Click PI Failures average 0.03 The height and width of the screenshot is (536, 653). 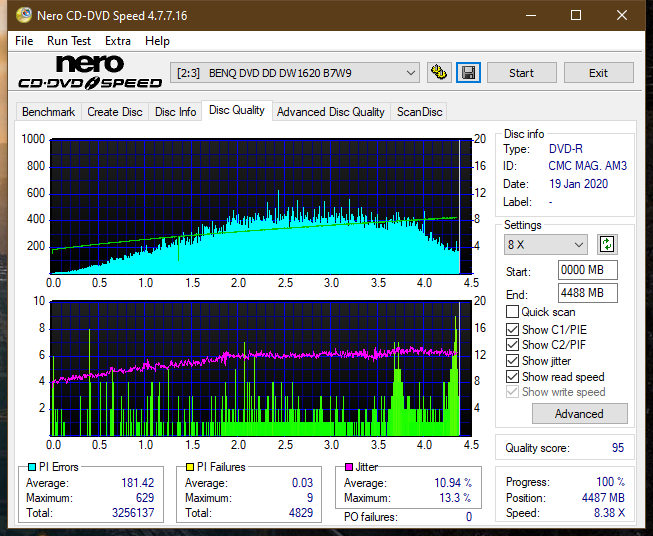(302, 483)
